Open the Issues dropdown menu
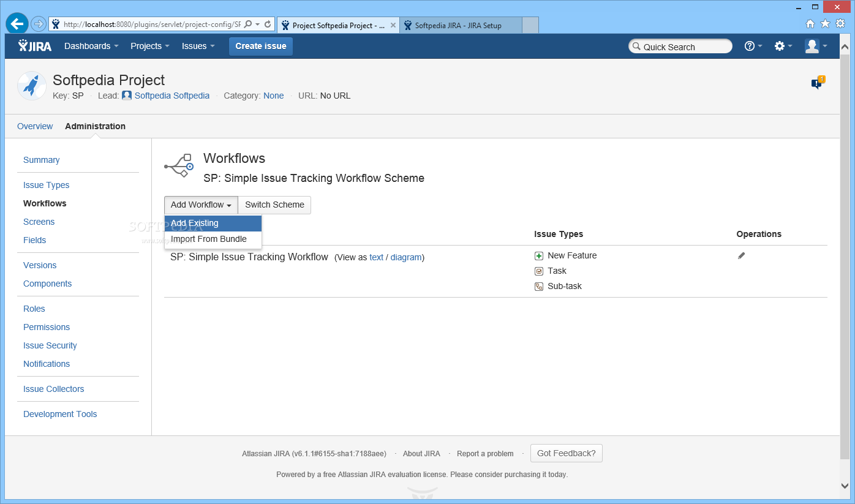This screenshot has width=855, height=504. pyautogui.click(x=198, y=46)
